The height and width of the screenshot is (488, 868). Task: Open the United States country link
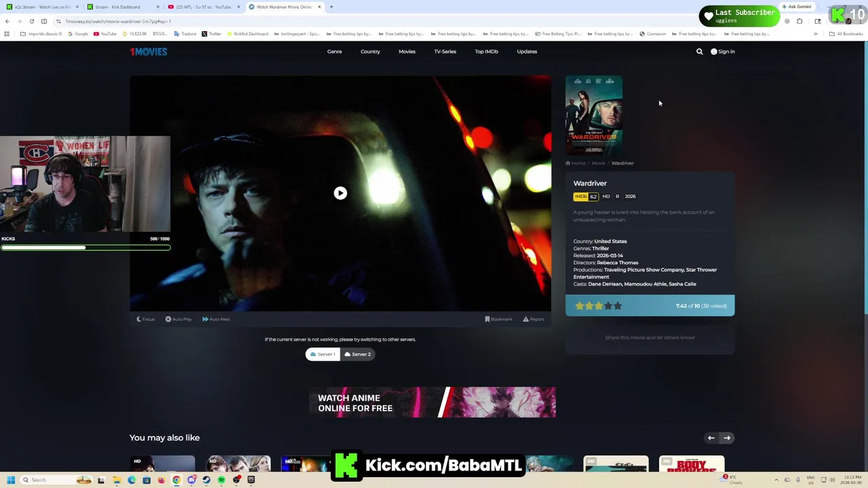tap(610, 241)
